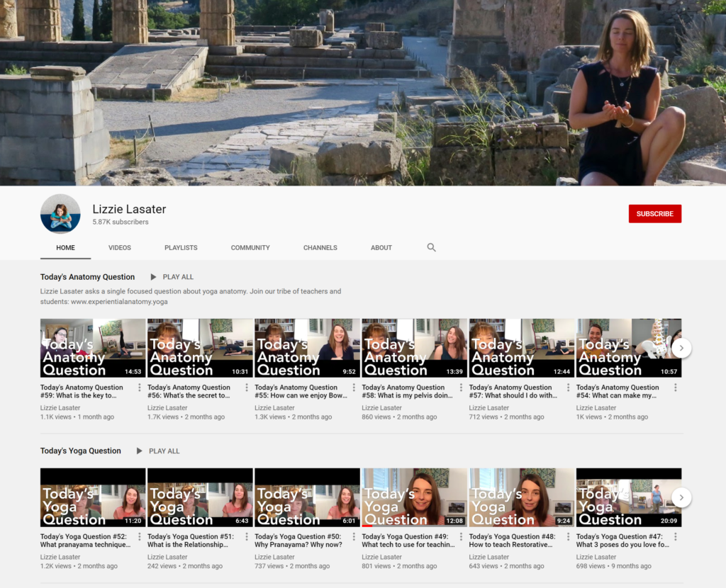Click '242 views • 2 months ago' text

click(x=186, y=566)
